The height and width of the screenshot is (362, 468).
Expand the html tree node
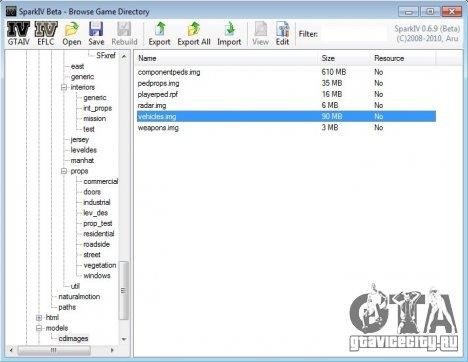tap(39, 318)
